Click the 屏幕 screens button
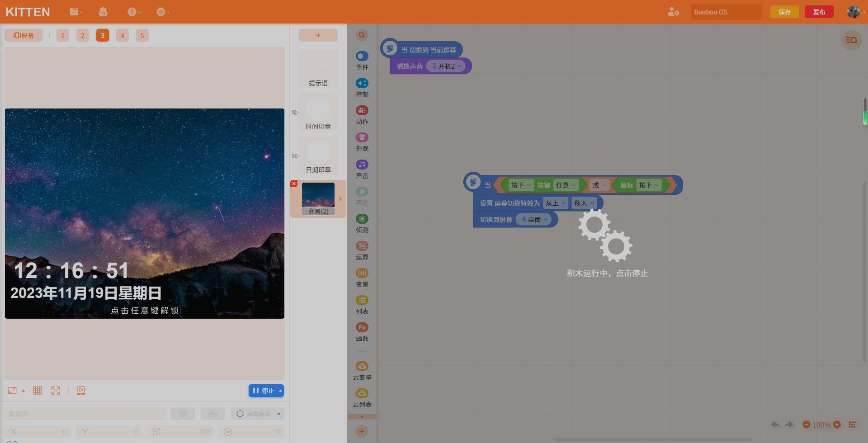The height and width of the screenshot is (443, 868). pos(24,35)
